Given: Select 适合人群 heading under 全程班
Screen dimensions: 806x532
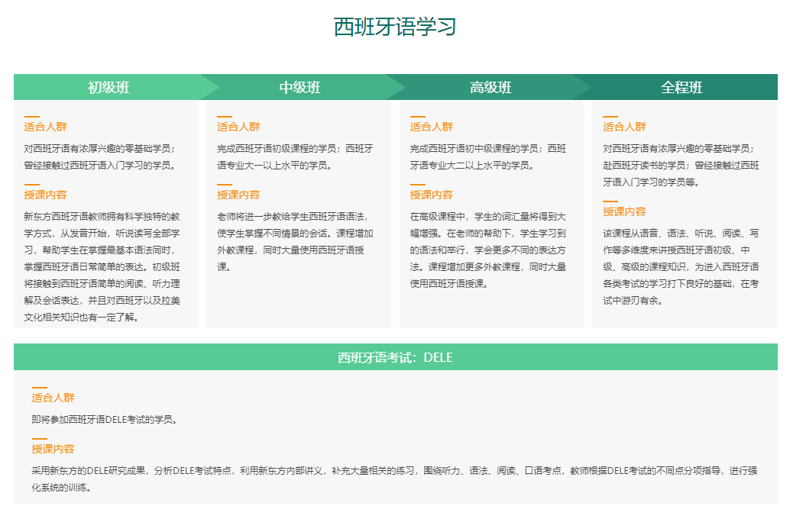Looking at the screenshot, I should pyautogui.click(x=624, y=127).
